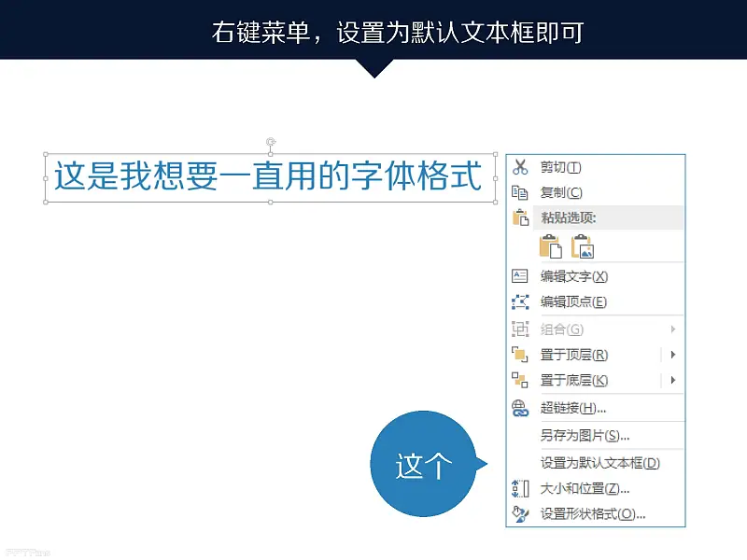This screenshot has width=747, height=560.
Task: Click the scissors Cut icon
Action: pos(520,167)
